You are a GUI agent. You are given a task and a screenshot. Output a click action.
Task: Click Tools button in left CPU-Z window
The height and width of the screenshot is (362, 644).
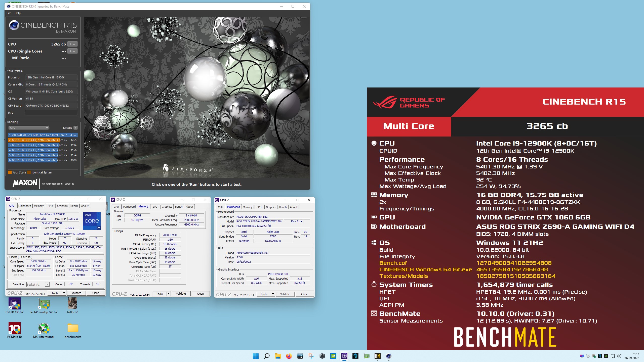click(x=55, y=293)
